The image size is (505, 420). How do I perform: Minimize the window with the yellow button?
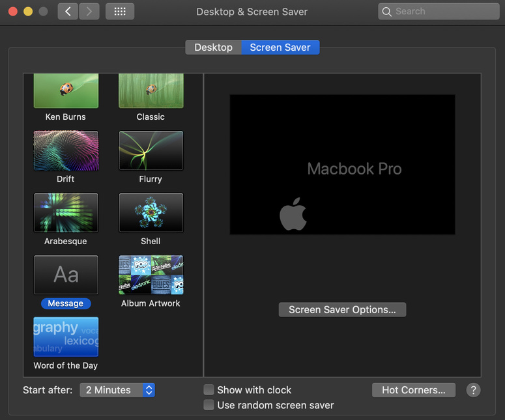28,12
